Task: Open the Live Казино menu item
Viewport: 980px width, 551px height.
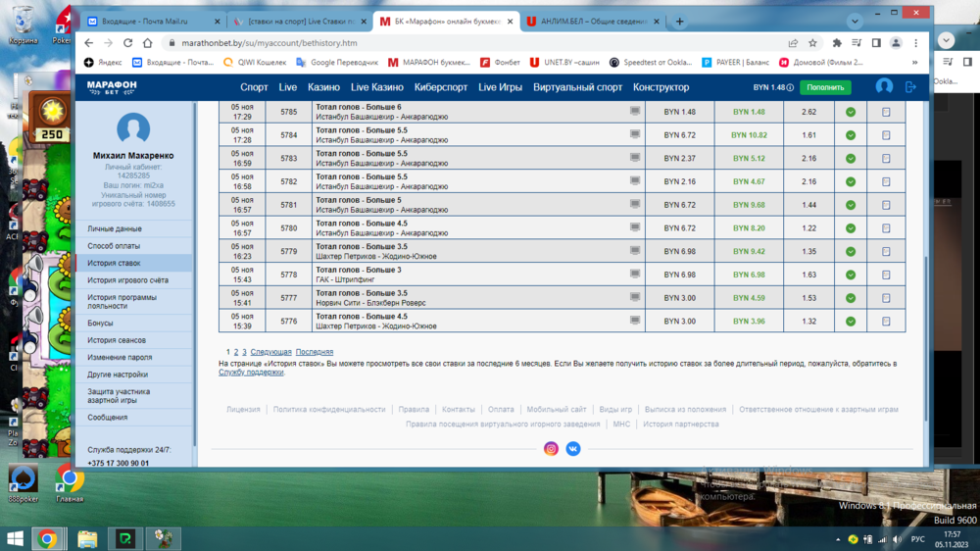Action: [376, 87]
